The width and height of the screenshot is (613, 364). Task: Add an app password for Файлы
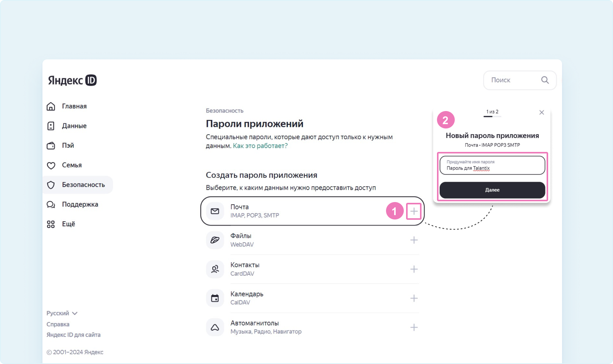coord(414,240)
